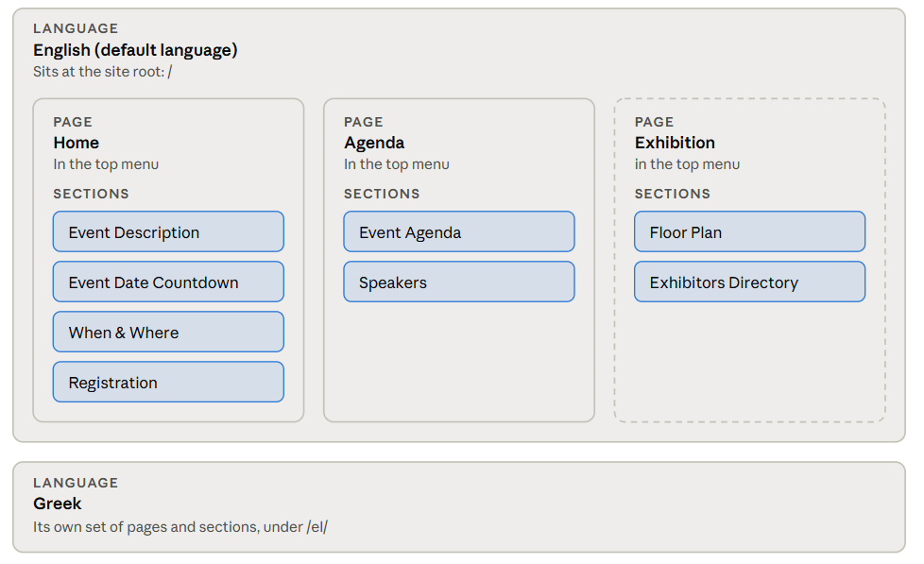This screenshot has height=564, width=924.
Task: Click 'In the top menu' under Home
Action: pos(106,164)
